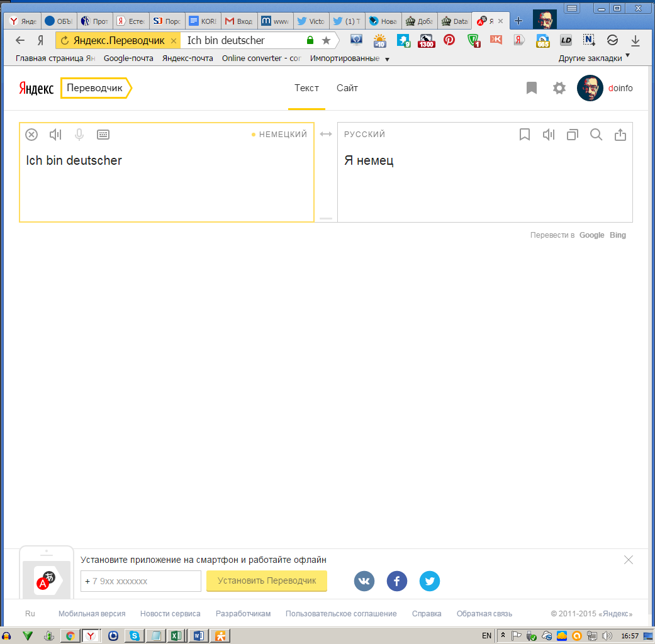Switch to the Data tab
Viewport: 655px width, 644px height.
pyautogui.click(x=455, y=21)
